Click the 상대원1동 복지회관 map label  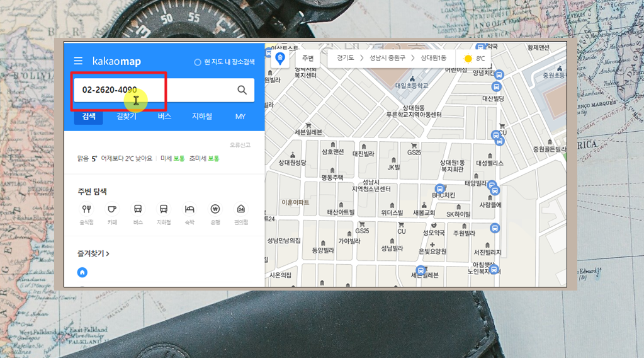point(452,166)
